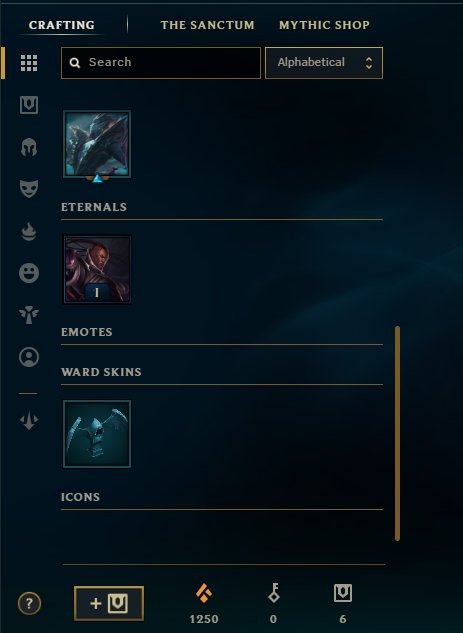This screenshot has height=633, width=463.
Task: Click the loot list vertical scrollbar
Action: pyautogui.click(x=398, y=433)
